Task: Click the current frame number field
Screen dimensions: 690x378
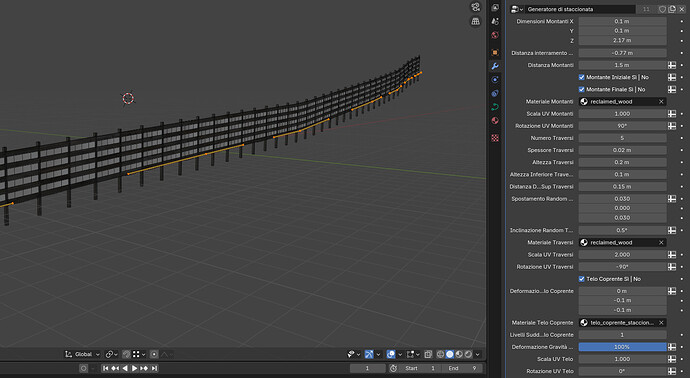Action: 367,368
